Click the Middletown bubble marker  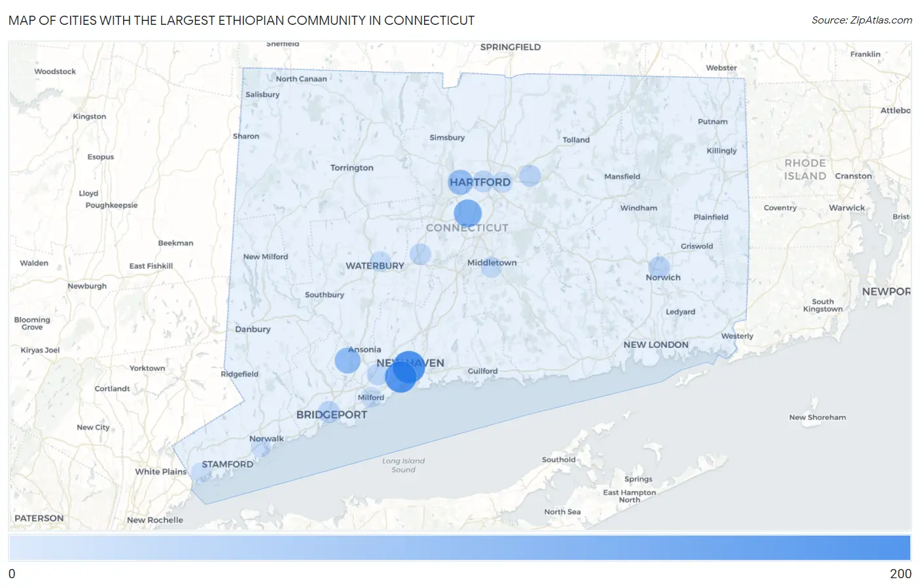(x=491, y=266)
